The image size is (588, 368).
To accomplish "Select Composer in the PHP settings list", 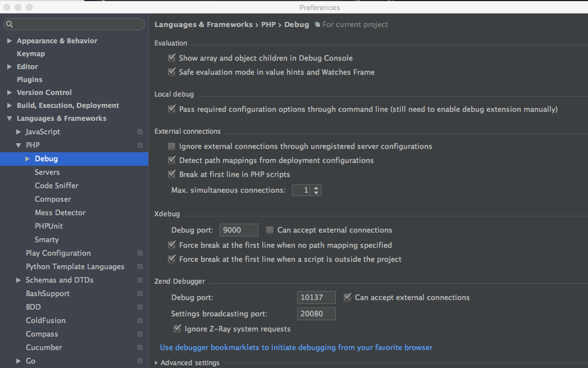I will pos(53,199).
